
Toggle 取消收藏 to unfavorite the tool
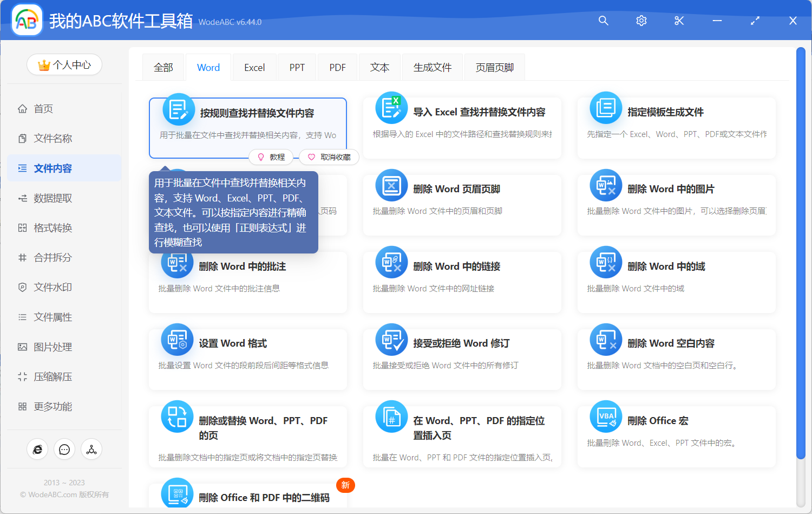pyautogui.click(x=329, y=157)
